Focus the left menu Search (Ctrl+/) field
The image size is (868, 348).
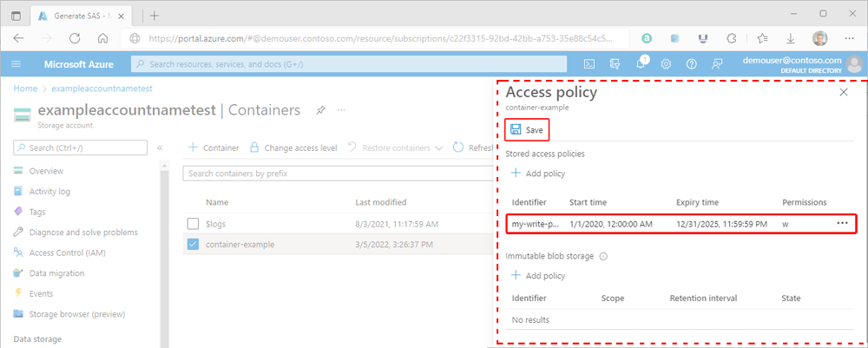tap(80, 148)
